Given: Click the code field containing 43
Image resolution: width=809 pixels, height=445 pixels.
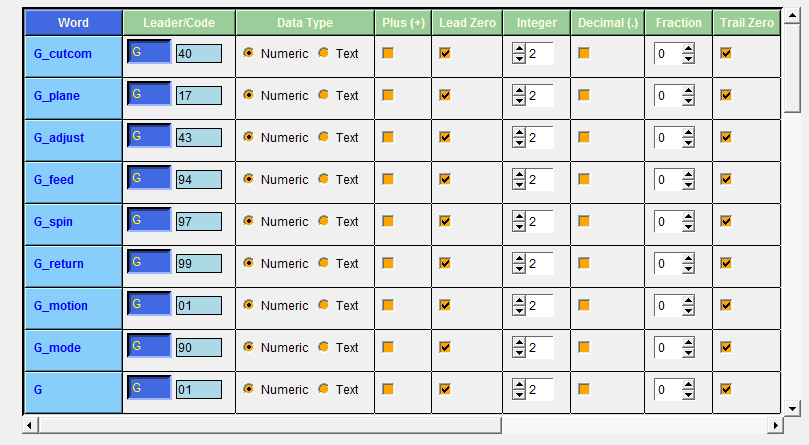Looking at the screenshot, I should click(199, 138).
